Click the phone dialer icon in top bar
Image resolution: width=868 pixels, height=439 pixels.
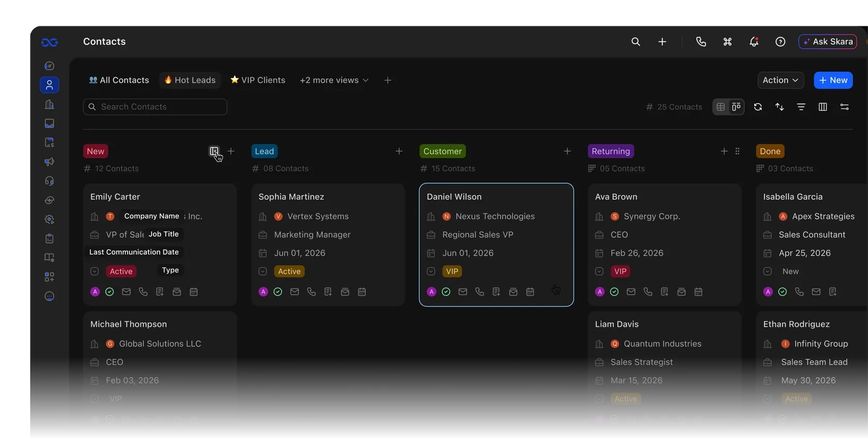point(701,42)
